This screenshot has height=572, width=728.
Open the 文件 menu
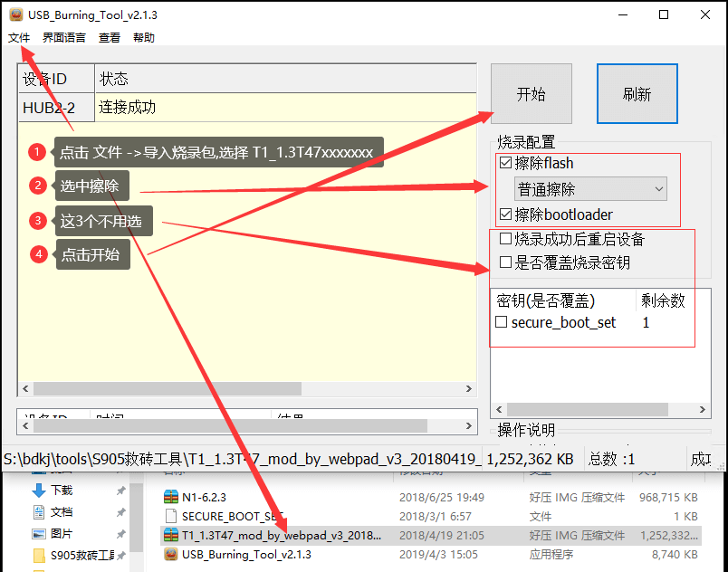coord(19,38)
